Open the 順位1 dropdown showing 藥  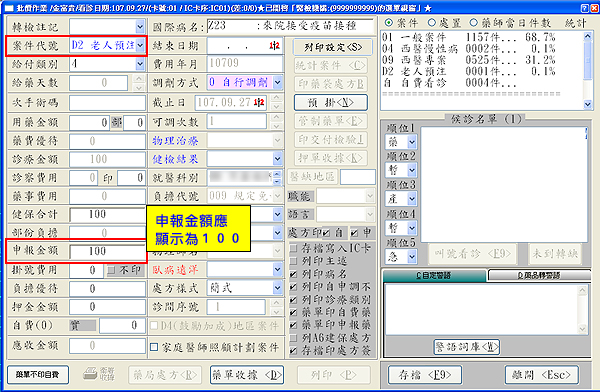click(x=412, y=142)
